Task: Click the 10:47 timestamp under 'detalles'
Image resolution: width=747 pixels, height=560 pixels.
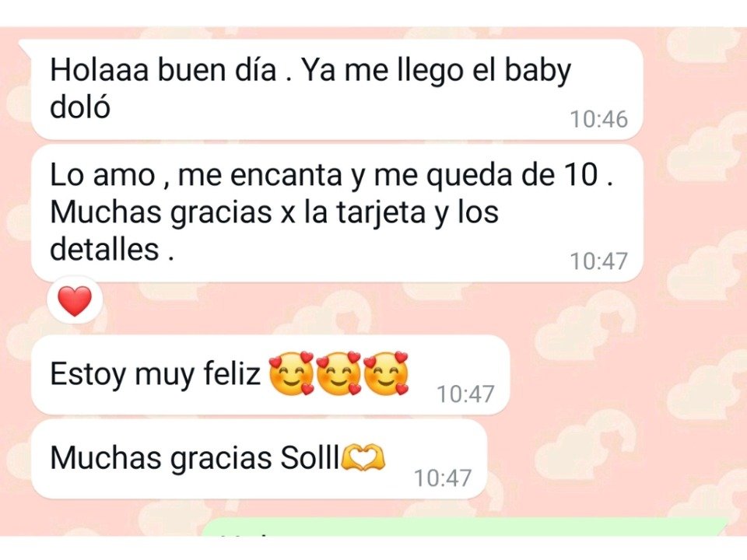Action: (x=599, y=261)
